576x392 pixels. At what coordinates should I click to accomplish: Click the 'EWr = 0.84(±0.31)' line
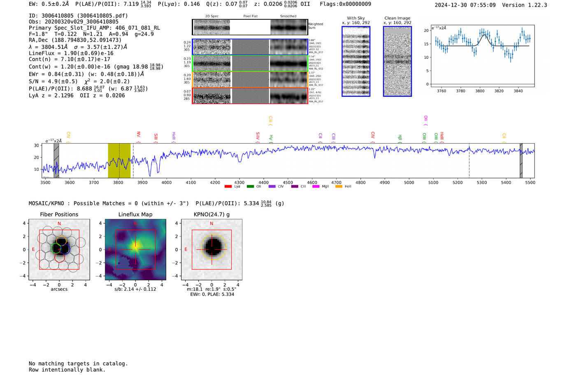pyautogui.click(x=86, y=74)
